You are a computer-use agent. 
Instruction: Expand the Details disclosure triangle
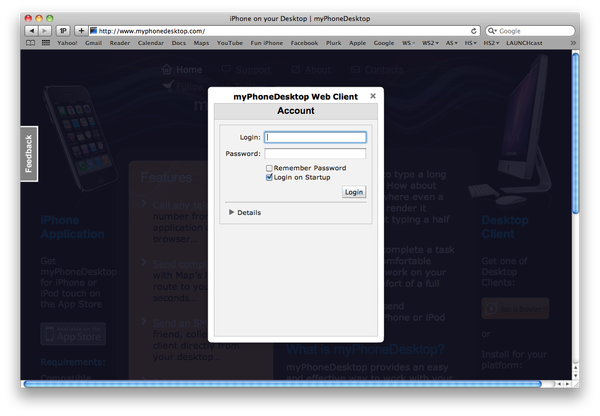(231, 212)
